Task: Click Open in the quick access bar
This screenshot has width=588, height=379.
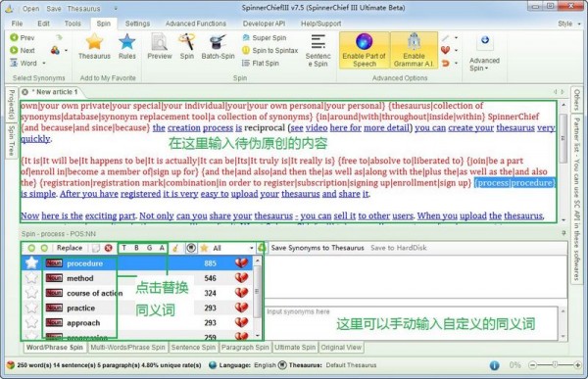Action: (30, 8)
